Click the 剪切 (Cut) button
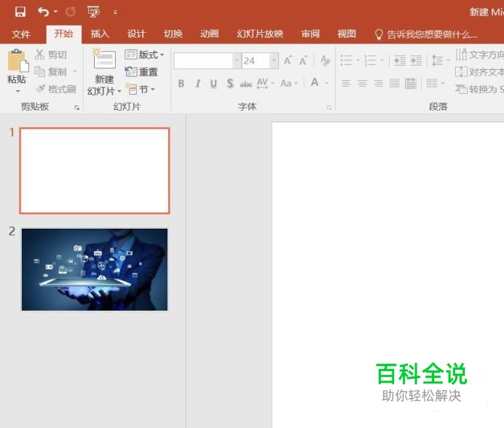Viewport: 504px width, 428px height. 50,55
